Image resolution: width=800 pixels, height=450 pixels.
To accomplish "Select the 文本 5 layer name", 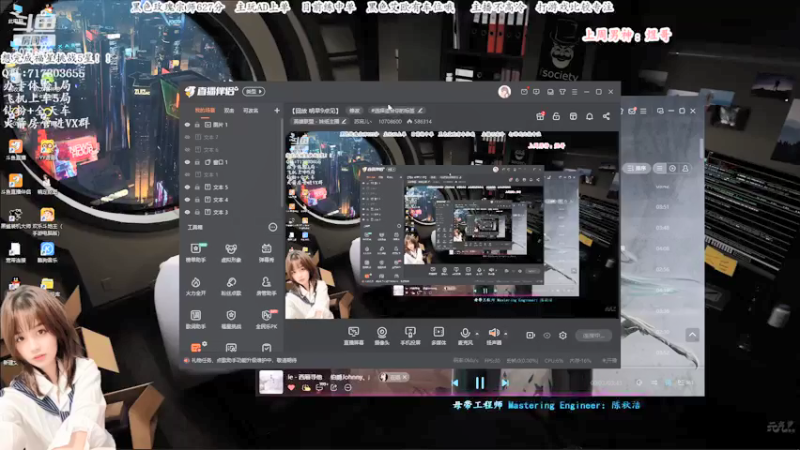I will click(220, 187).
